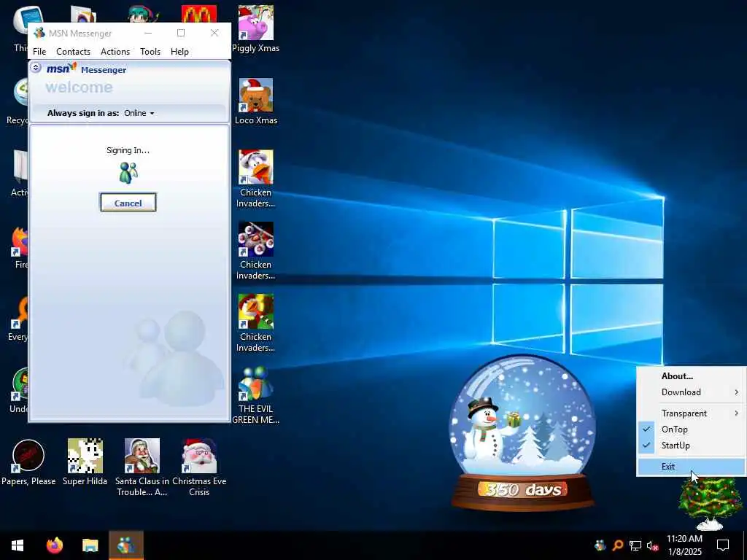Choose About... from the context menu

692,376
